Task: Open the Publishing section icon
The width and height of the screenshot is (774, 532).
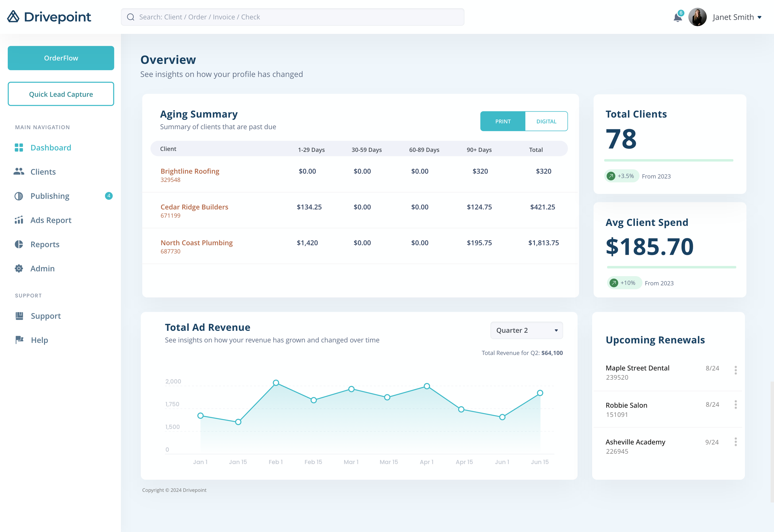Action: (19, 196)
